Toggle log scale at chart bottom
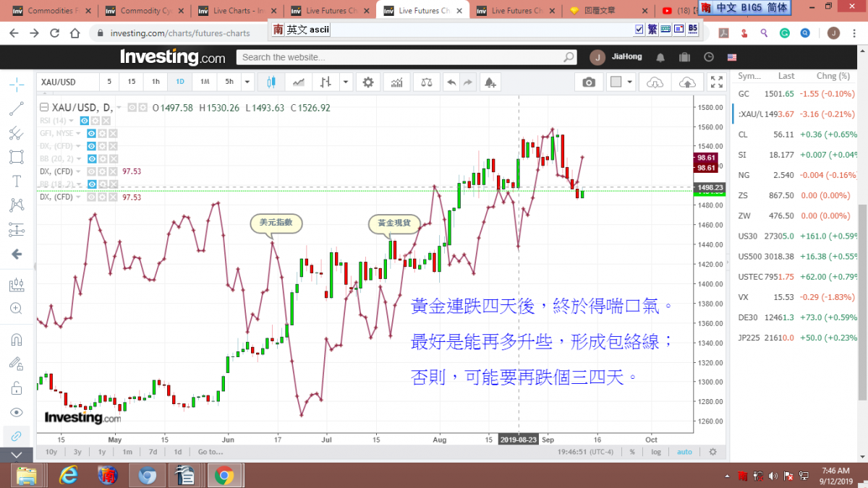Viewport: 868px width, 488px height. 656,452
